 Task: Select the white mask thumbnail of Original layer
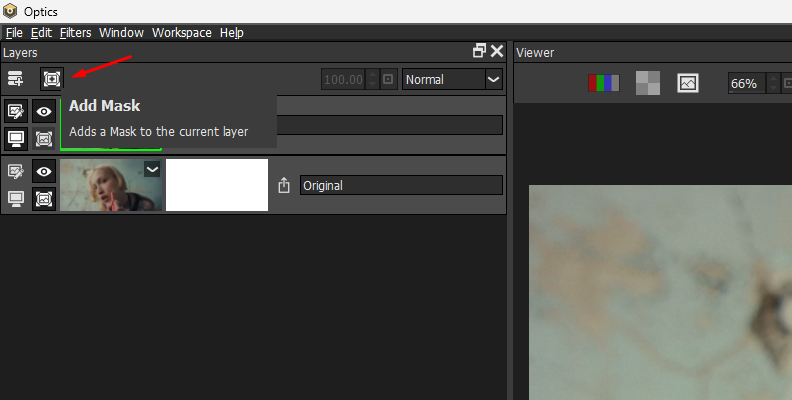(x=217, y=185)
